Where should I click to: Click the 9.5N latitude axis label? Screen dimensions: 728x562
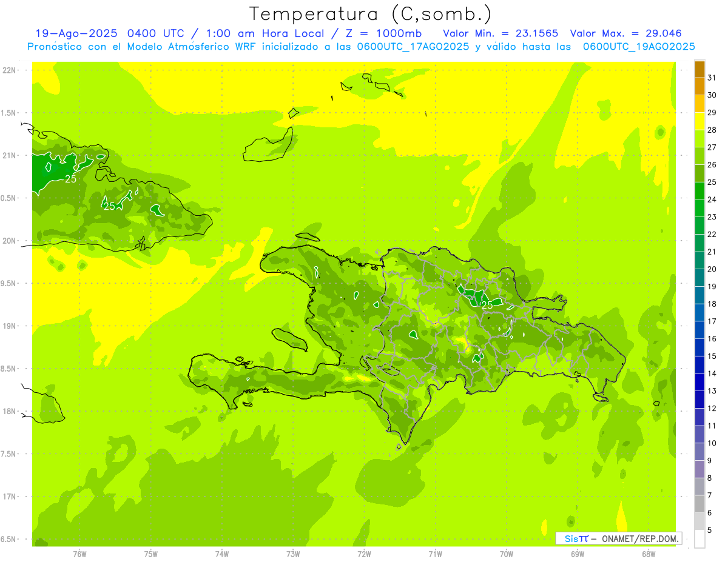tap(9, 284)
